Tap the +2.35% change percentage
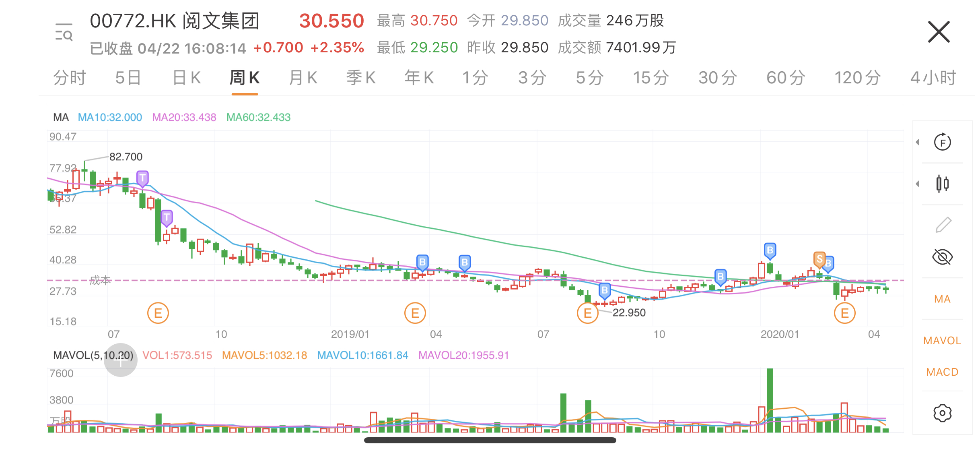The height and width of the screenshot is (453, 980). 337,48
